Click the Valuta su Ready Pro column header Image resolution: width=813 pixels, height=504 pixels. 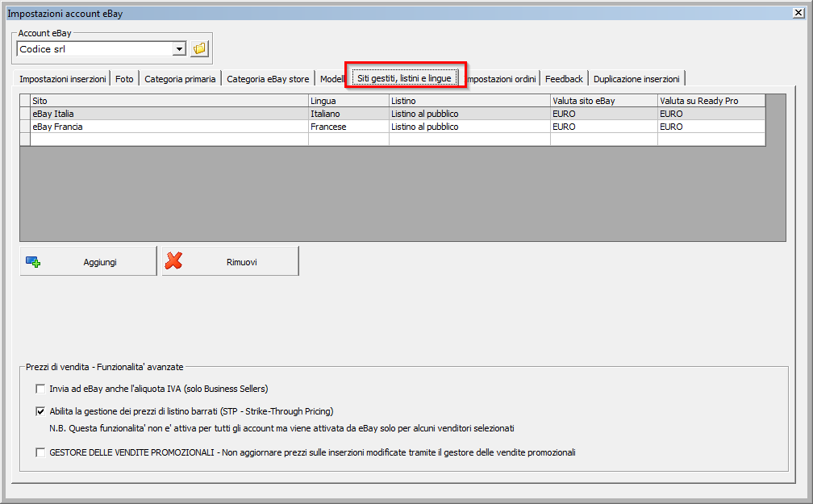pyautogui.click(x=711, y=101)
